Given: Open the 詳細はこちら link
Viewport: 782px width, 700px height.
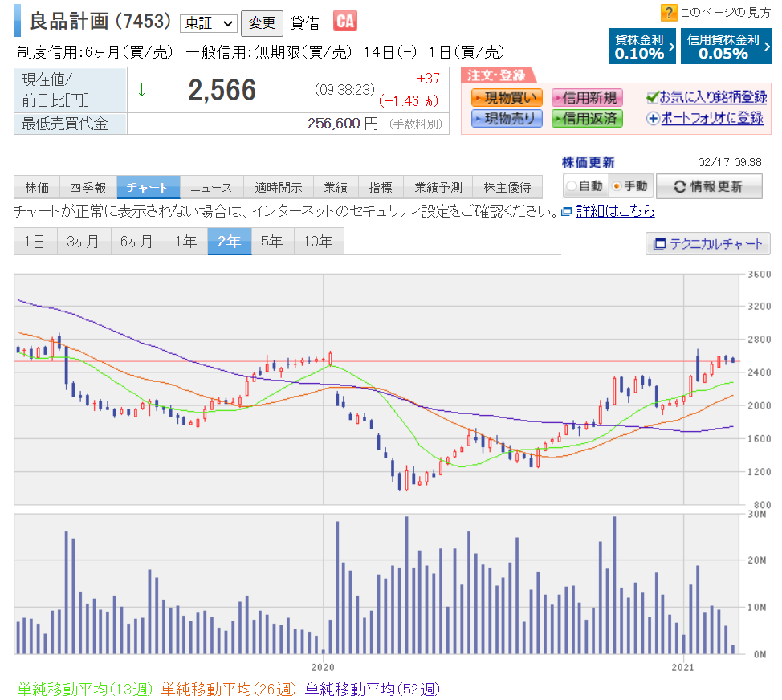Looking at the screenshot, I should tap(615, 211).
